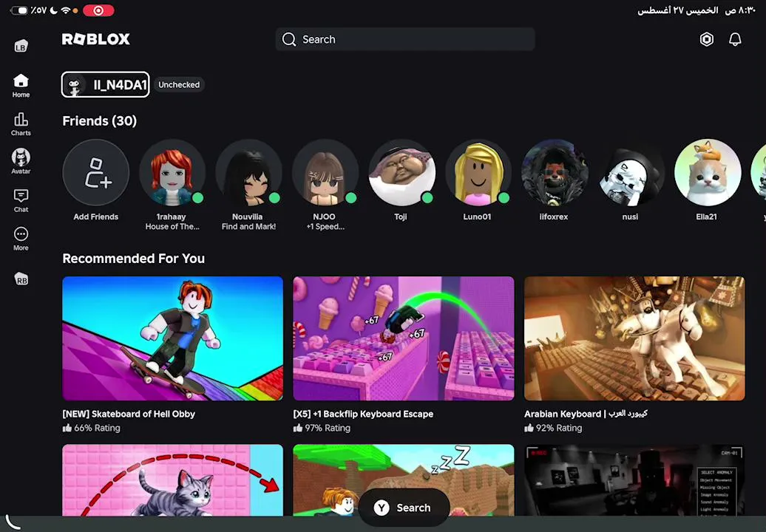This screenshot has height=532, width=766.
Task: Open the Avatar editor in sidebar
Action: tap(21, 162)
